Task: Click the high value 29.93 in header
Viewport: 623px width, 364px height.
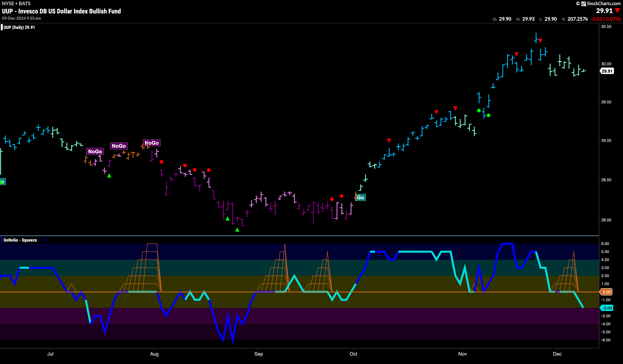Action: click(528, 19)
